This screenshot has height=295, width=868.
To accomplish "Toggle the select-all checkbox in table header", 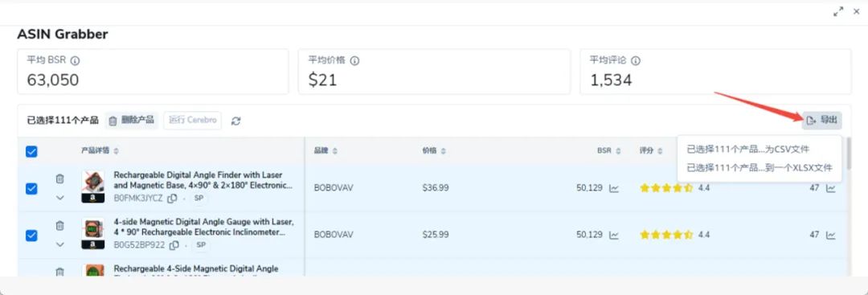I will [31, 151].
